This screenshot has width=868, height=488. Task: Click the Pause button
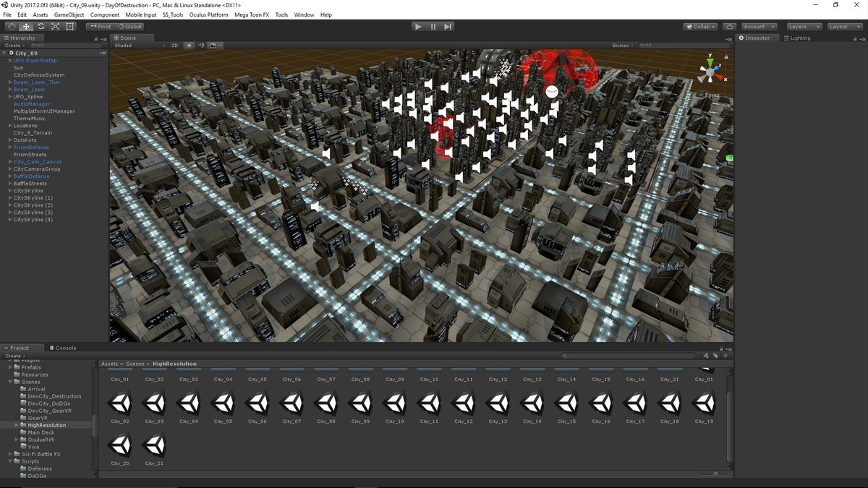tap(433, 27)
